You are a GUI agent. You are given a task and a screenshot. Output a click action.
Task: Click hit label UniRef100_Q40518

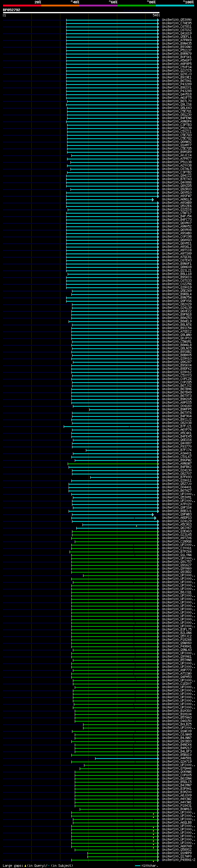point(176,94)
